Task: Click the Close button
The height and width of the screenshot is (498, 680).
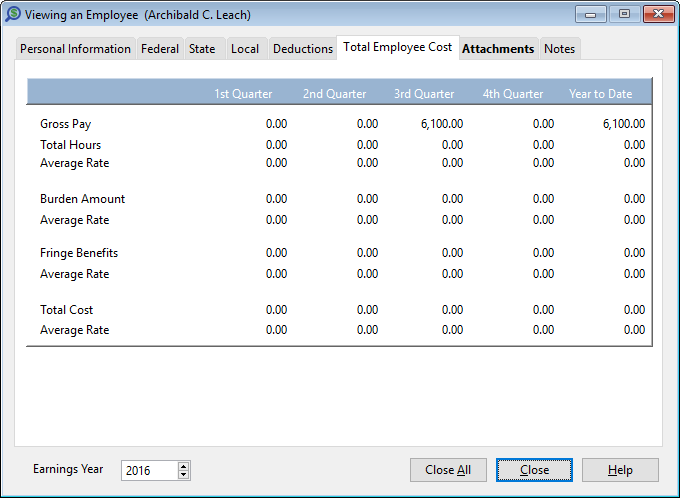Action: click(534, 470)
